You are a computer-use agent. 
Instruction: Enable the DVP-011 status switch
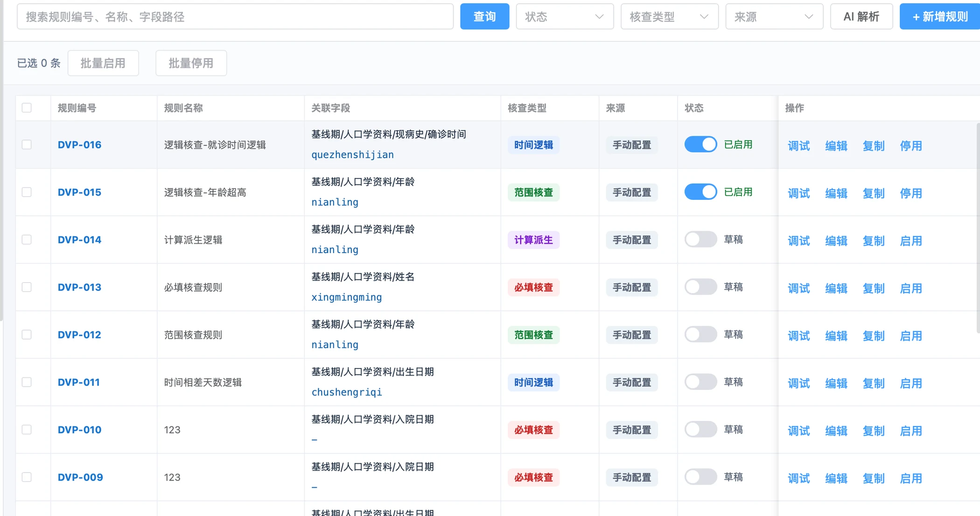700,382
